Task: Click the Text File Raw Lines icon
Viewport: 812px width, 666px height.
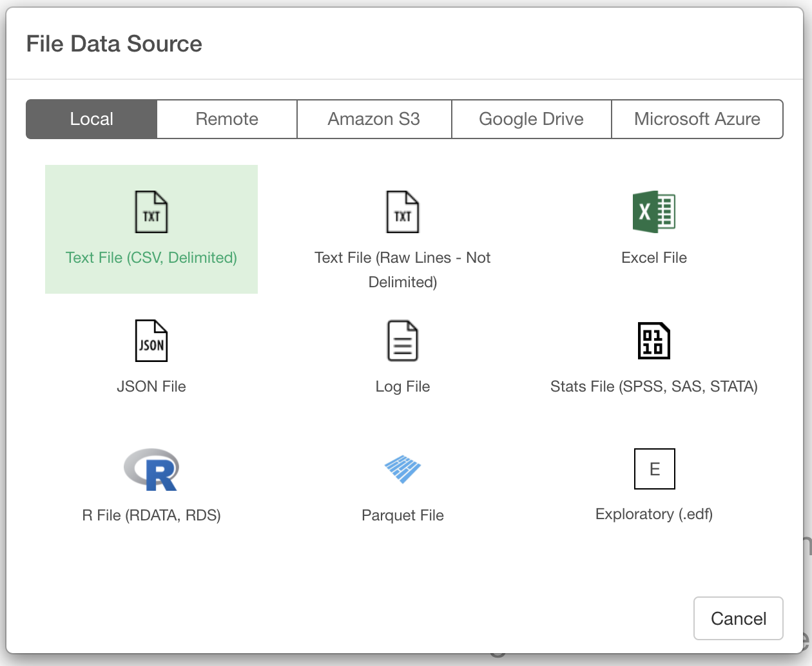Action: tap(402, 212)
